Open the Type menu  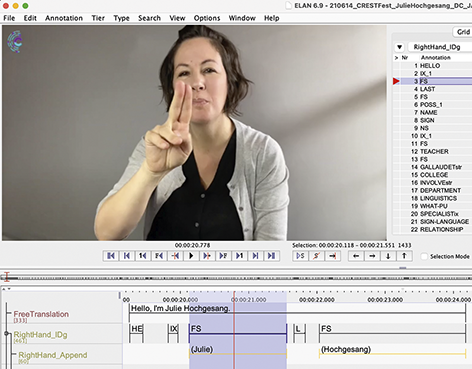[121, 18]
